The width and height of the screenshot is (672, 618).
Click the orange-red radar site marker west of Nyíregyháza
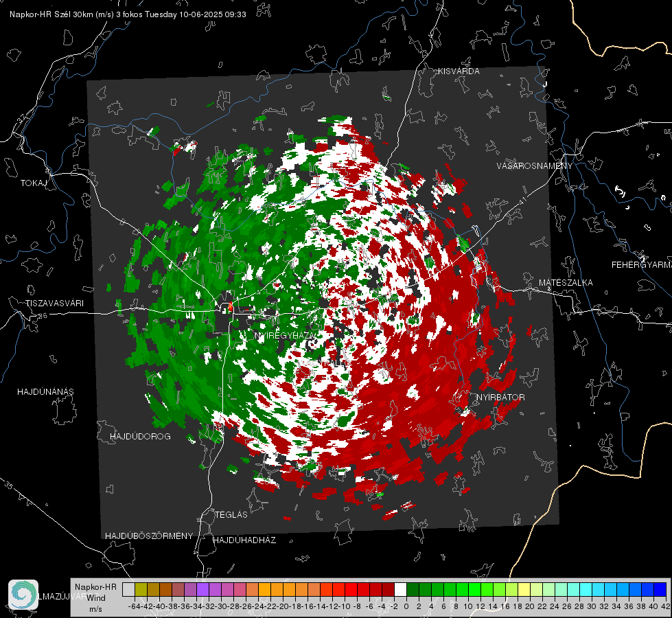coord(231,306)
